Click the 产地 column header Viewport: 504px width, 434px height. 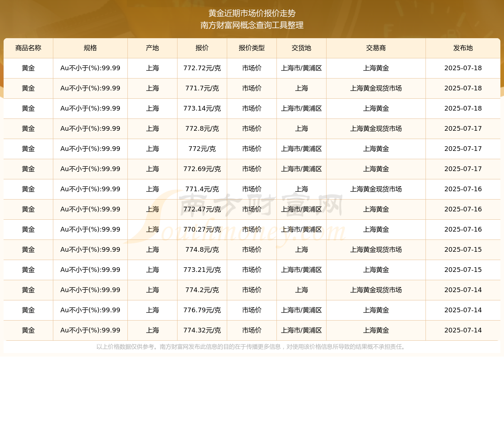pos(153,48)
